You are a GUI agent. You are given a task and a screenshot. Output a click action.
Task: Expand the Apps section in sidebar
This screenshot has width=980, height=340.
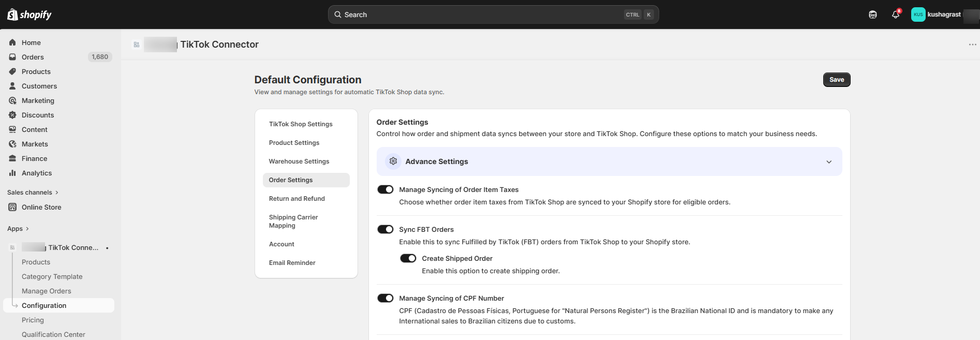pyautogui.click(x=18, y=229)
